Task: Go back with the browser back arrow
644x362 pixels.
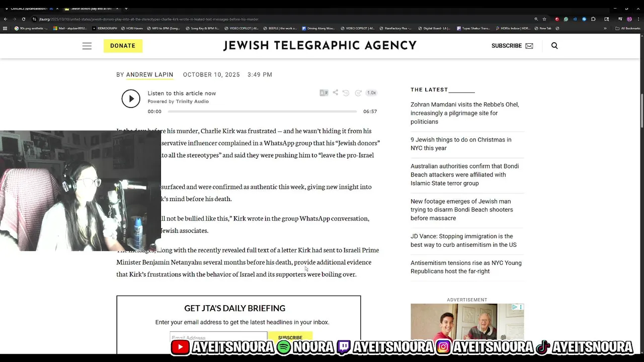Action: (6, 19)
